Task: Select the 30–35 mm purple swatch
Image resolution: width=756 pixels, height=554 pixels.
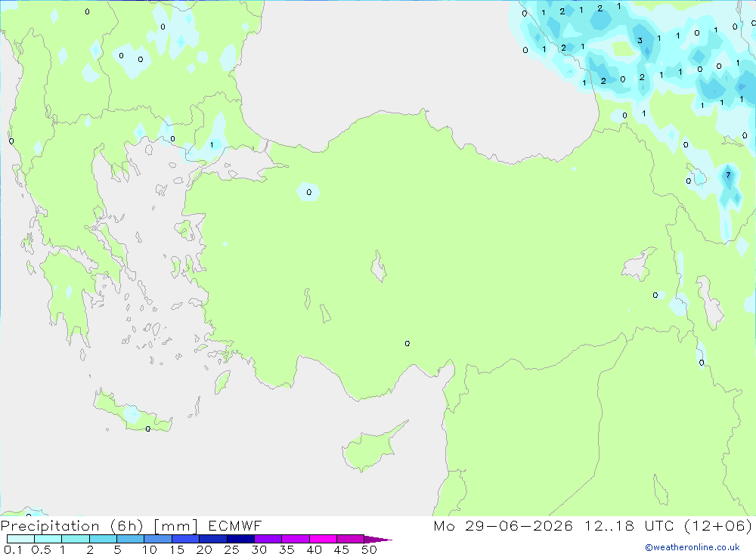Action: (x=268, y=539)
